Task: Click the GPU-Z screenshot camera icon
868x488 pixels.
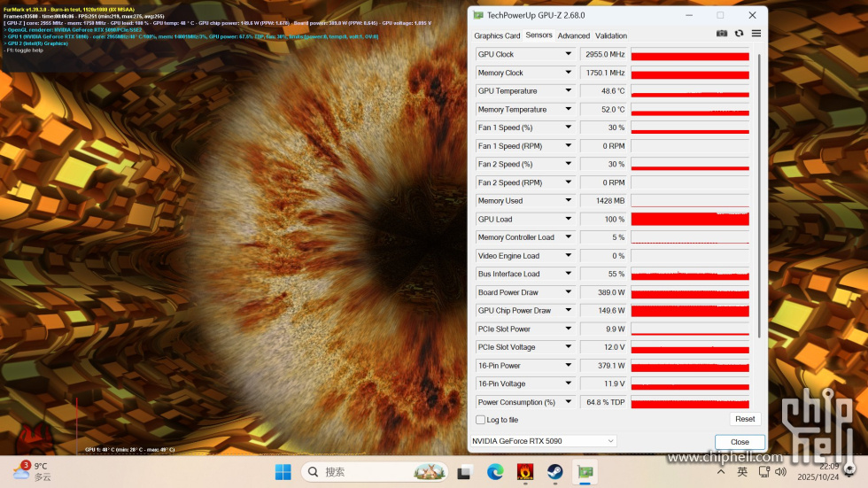Action: pos(722,34)
